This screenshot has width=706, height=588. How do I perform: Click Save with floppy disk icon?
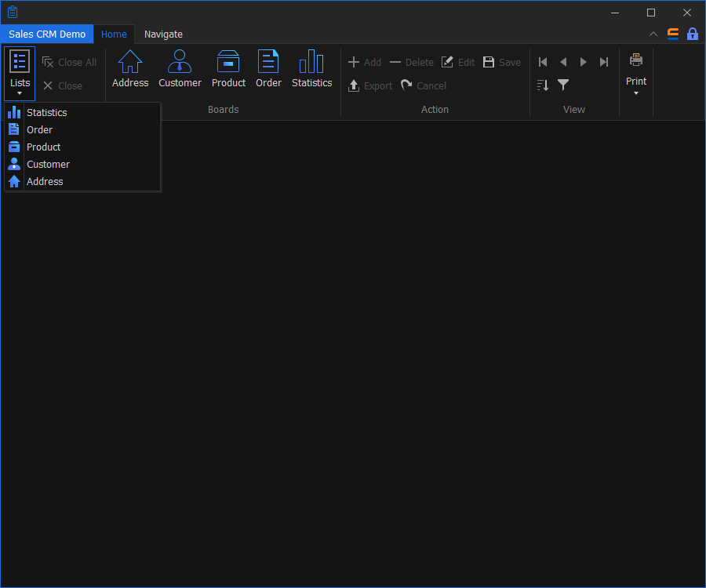tap(501, 62)
